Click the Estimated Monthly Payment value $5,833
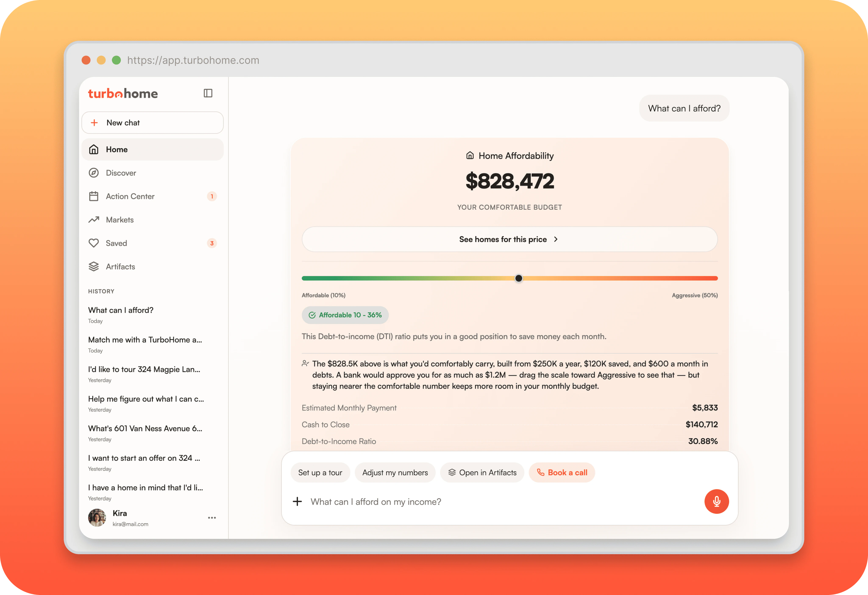868x595 pixels. tap(705, 407)
